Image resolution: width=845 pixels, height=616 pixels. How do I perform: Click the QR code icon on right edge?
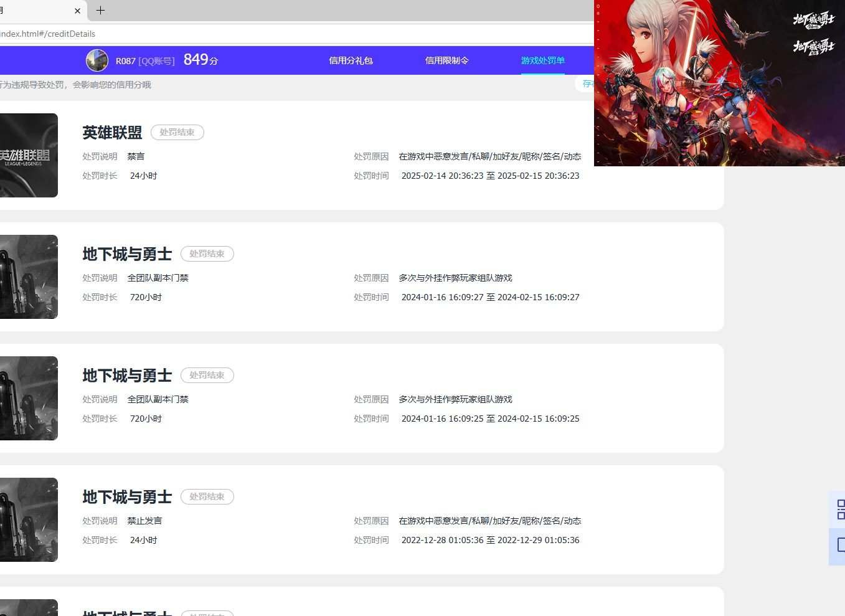click(840, 509)
